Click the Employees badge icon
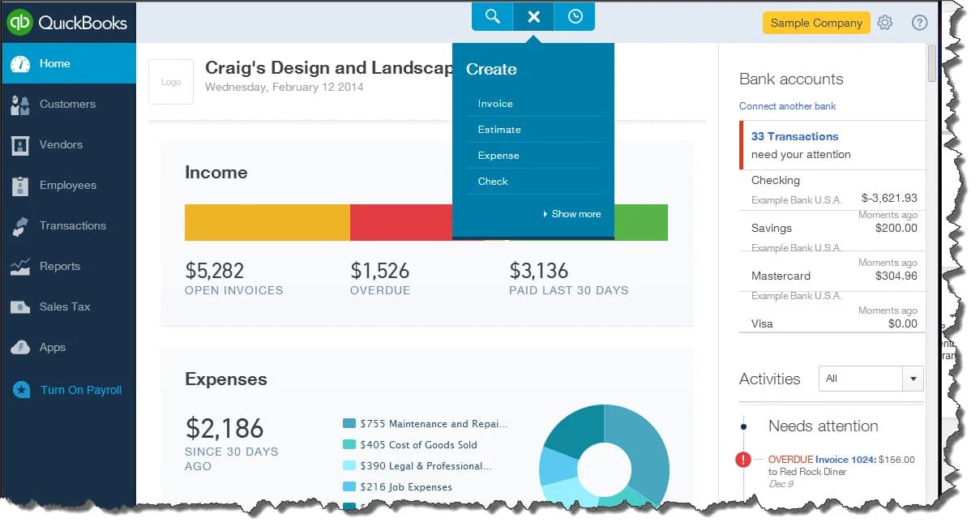The height and width of the screenshot is (531, 980). coord(20,186)
